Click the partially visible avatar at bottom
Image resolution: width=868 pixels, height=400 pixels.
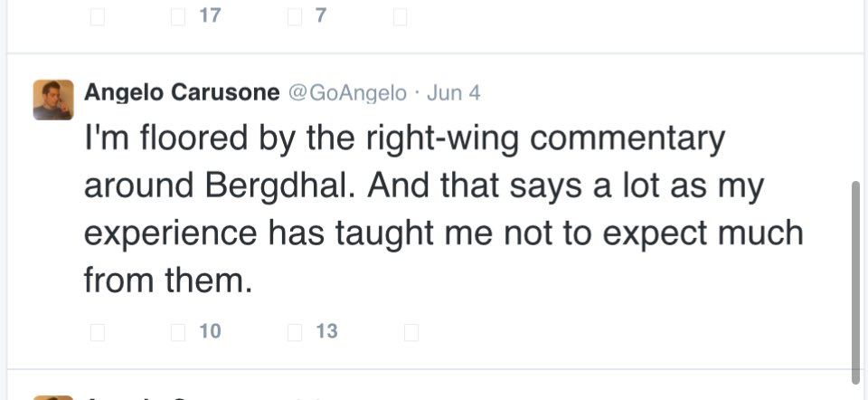click(53, 396)
